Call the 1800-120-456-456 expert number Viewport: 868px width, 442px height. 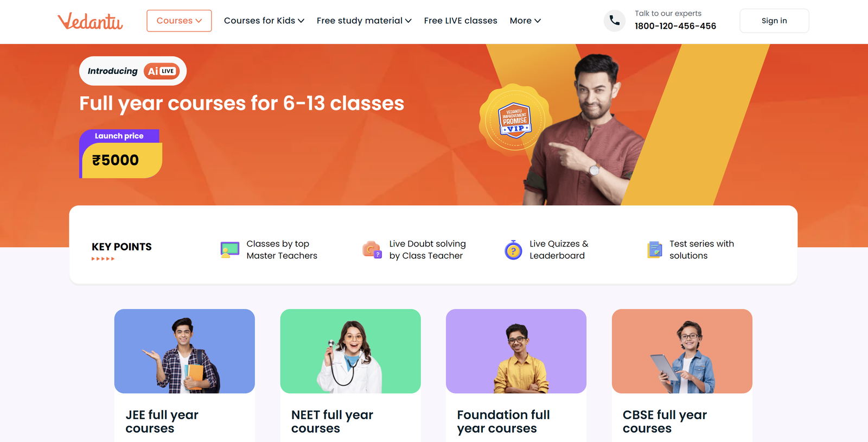pos(675,26)
